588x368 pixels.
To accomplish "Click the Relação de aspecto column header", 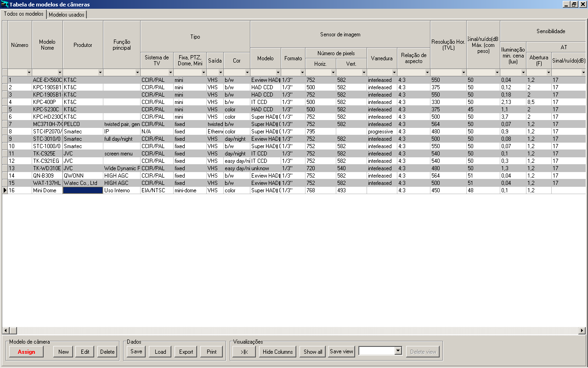I will pyautogui.click(x=414, y=58).
